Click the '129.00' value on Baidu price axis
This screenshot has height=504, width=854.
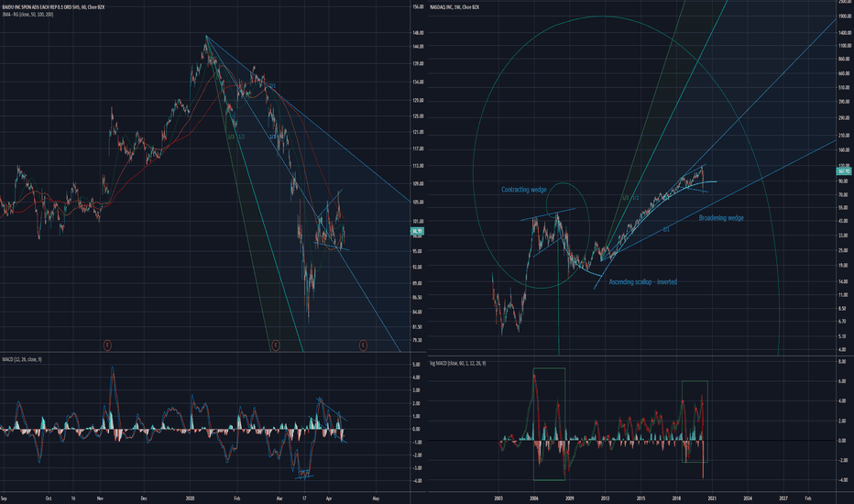(x=418, y=100)
